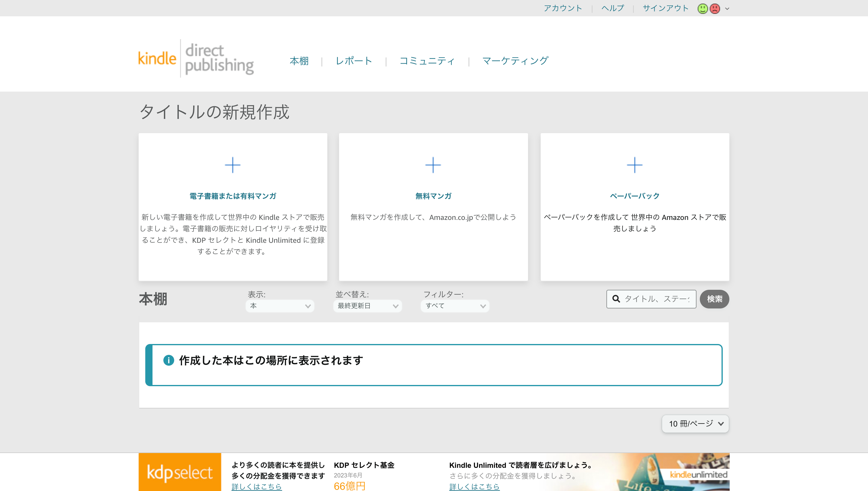Image resolution: width=868 pixels, height=491 pixels.
Task: Click the plus icon for 無料マンガ
Action: [433, 165]
